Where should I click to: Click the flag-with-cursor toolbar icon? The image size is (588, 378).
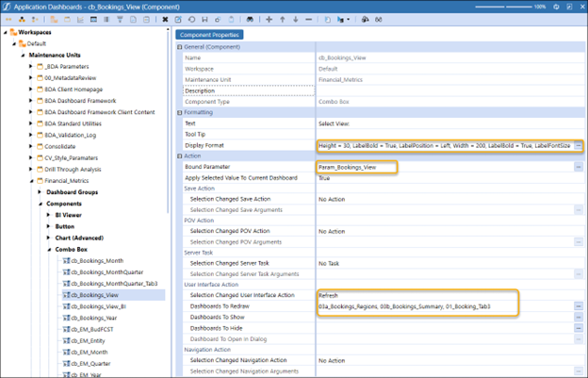coord(340,20)
